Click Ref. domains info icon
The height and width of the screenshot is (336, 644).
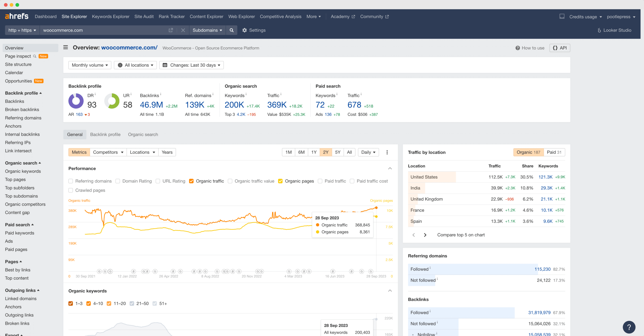(213, 94)
